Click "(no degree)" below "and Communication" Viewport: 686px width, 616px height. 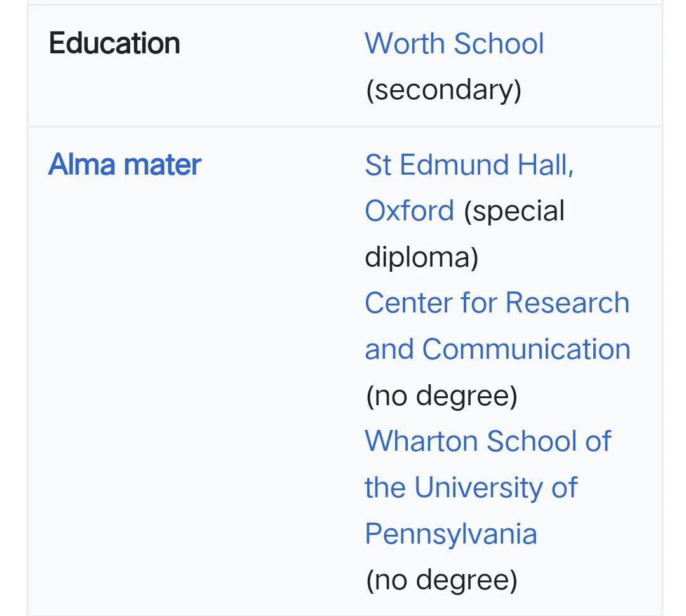[x=442, y=396]
